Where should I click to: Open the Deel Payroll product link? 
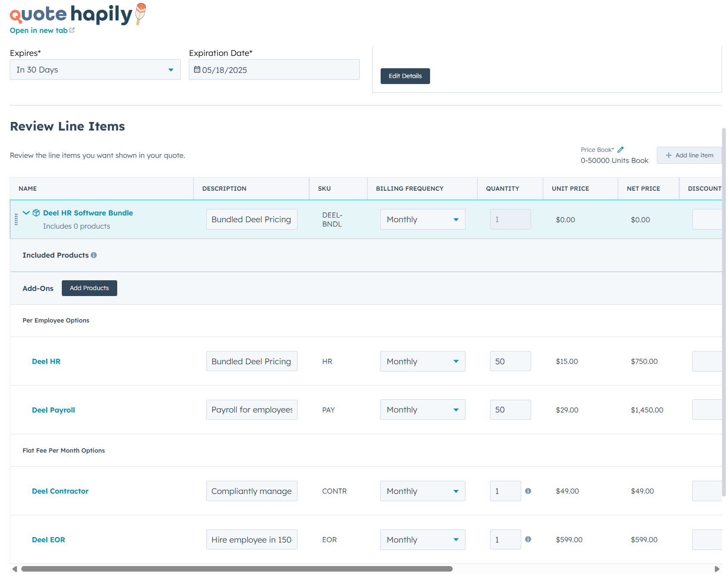click(x=53, y=410)
